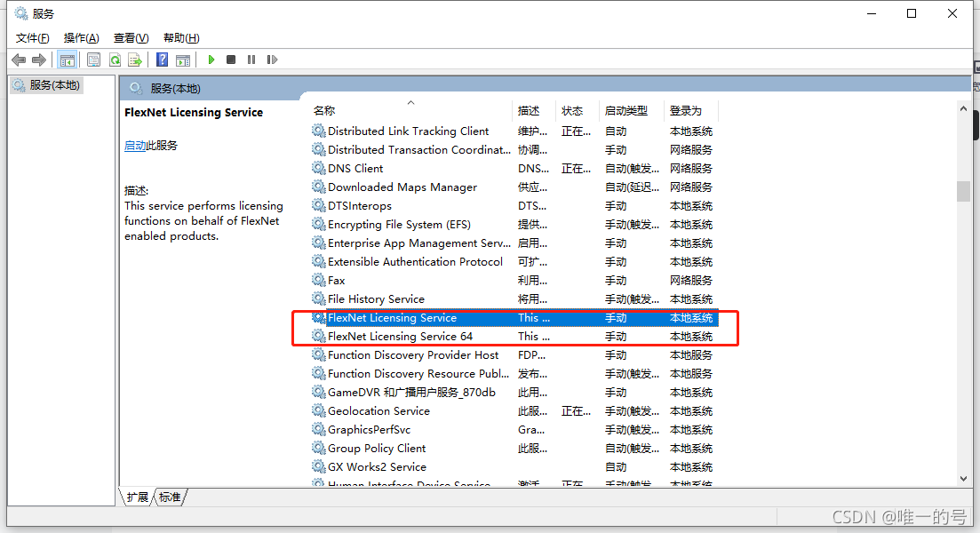This screenshot has width=980, height=533.
Task: Click the vertical scrollbar thumb
Action: tap(963, 191)
